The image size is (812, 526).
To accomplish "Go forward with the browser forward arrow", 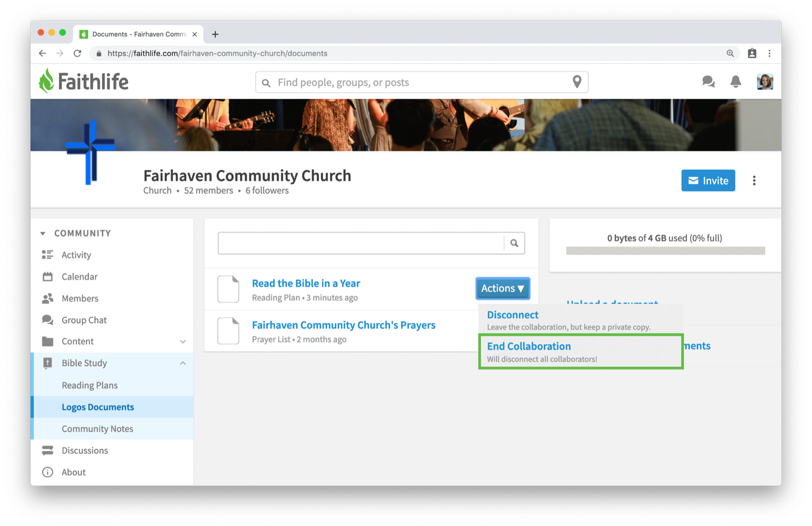I will coord(60,53).
